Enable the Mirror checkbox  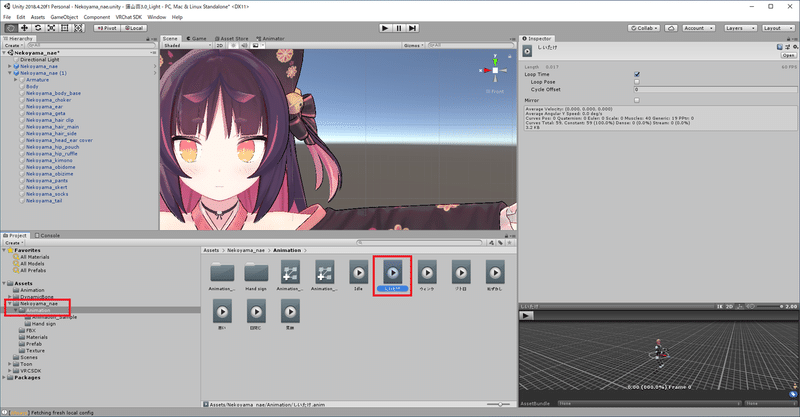637,100
